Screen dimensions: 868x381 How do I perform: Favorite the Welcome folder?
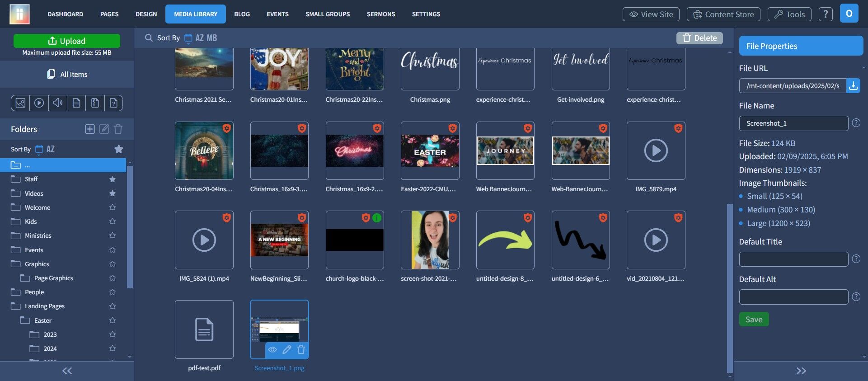113,207
